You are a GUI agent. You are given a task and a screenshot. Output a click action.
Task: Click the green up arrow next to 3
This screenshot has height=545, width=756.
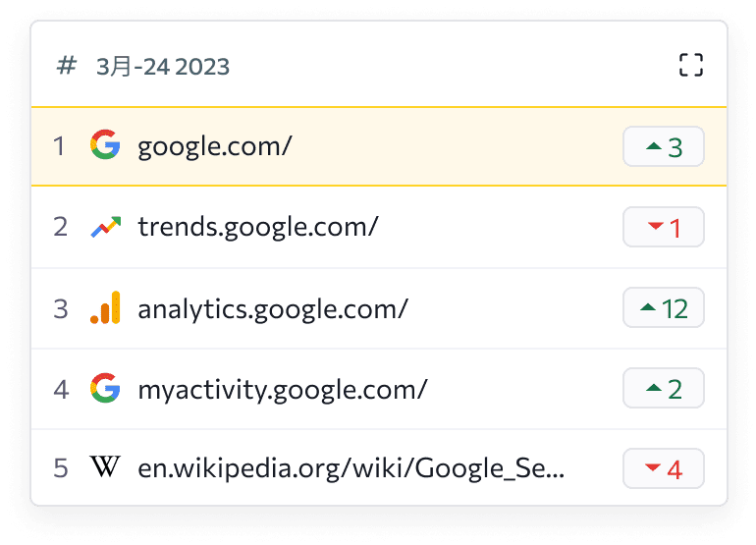tap(654, 145)
